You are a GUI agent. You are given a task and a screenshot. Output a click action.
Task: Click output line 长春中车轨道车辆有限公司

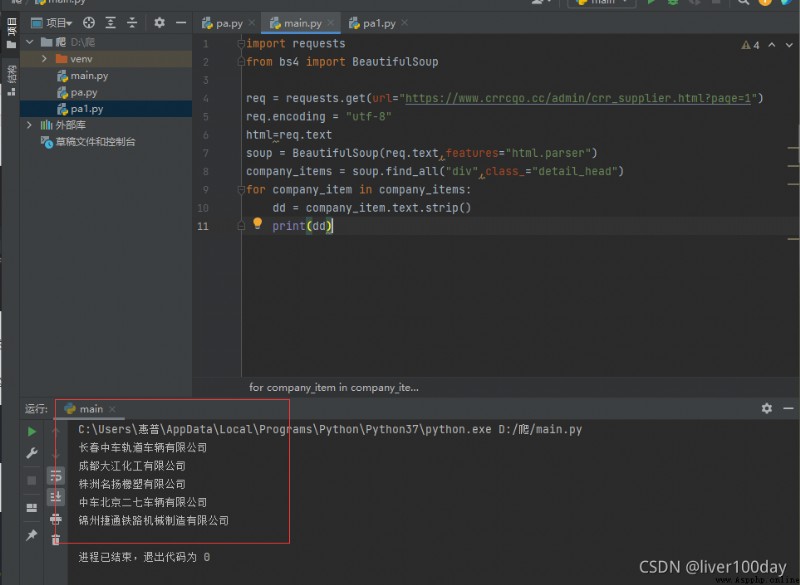click(x=143, y=448)
